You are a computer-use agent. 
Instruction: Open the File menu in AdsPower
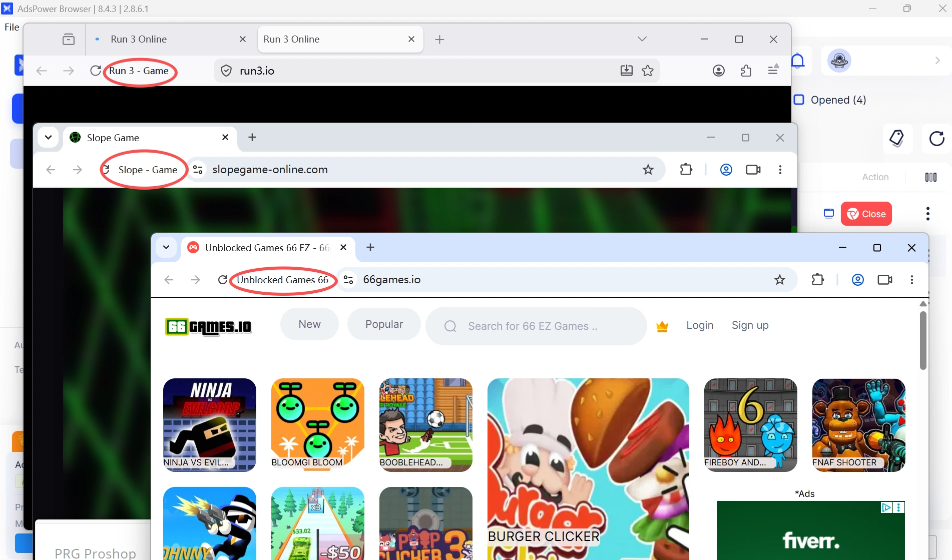tap(12, 27)
